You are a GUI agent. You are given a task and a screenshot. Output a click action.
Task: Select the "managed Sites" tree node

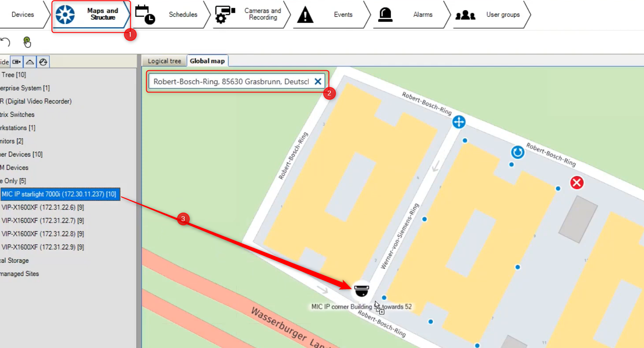point(19,274)
